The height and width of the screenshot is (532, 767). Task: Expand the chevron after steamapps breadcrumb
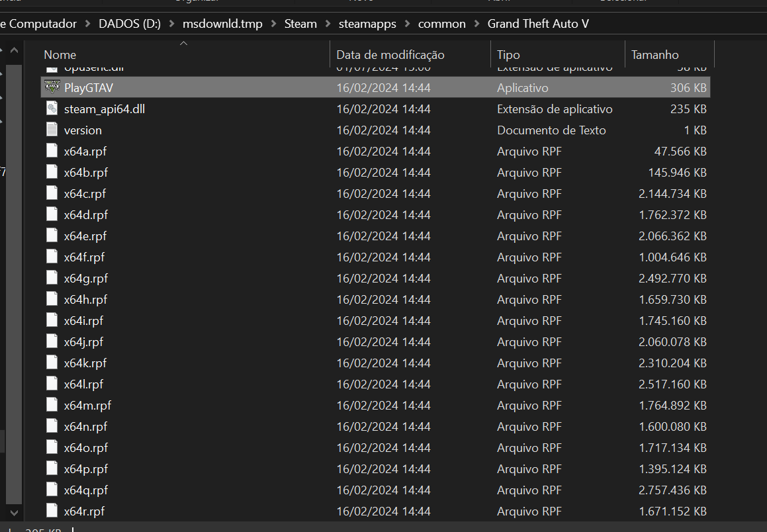point(408,24)
